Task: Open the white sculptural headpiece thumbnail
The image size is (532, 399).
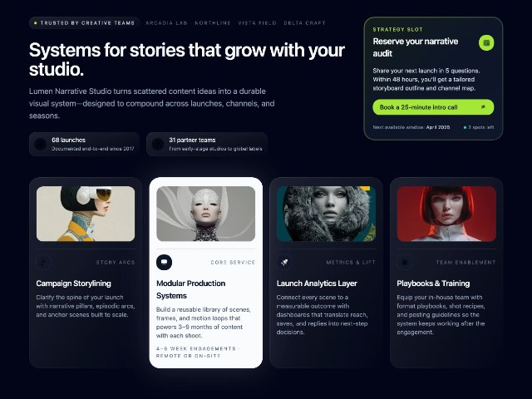Action: 206,214
